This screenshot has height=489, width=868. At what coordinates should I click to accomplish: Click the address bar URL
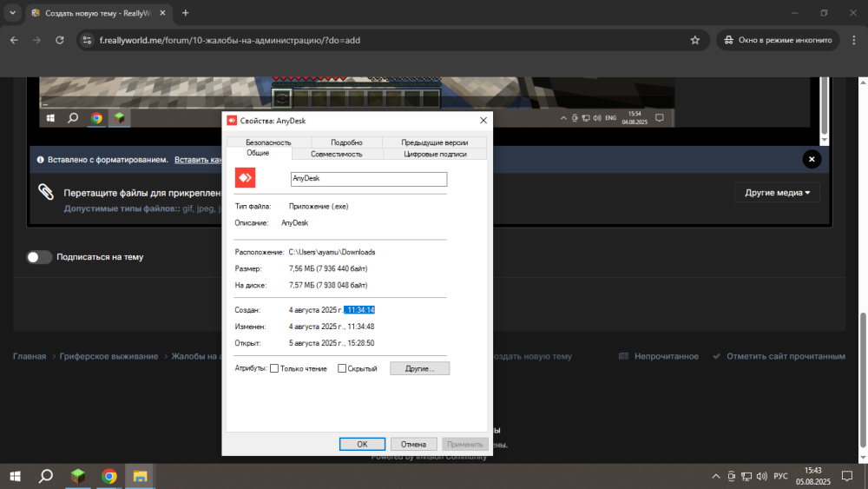(230, 40)
